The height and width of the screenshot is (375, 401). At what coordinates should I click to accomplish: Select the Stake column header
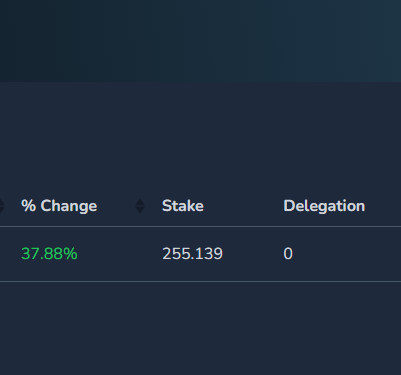(183, 206)
